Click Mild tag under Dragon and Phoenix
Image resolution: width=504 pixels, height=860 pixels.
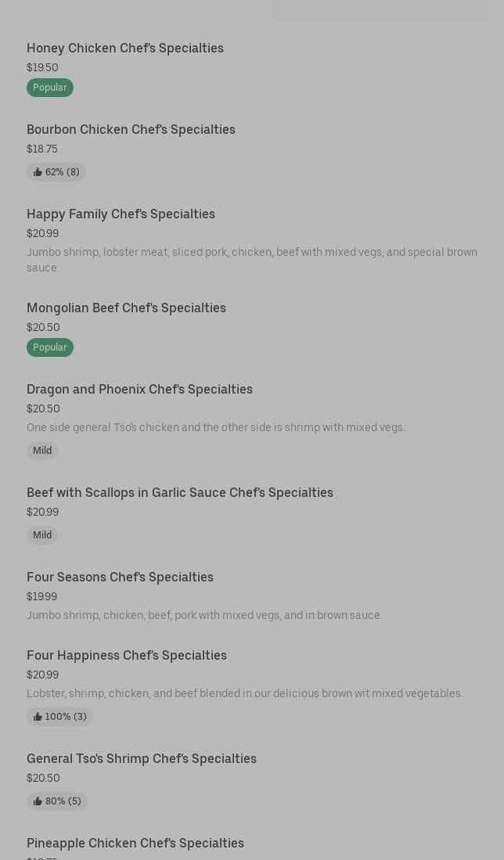pyautogui.click(x=42, y=451)
